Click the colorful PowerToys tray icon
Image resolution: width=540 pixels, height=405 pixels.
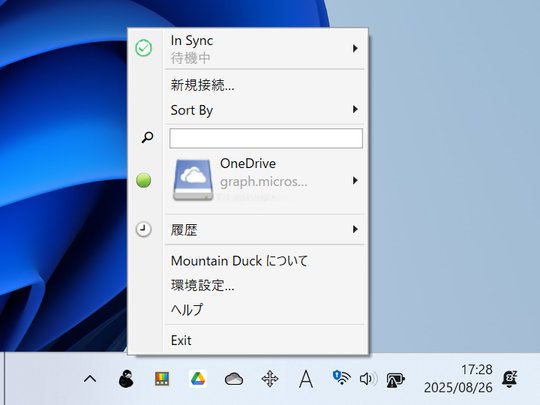(162, 379)
